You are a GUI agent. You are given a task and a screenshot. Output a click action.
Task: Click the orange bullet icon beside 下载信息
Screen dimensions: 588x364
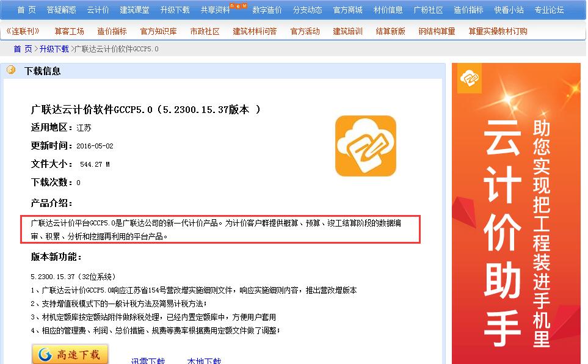click(11, 70)
